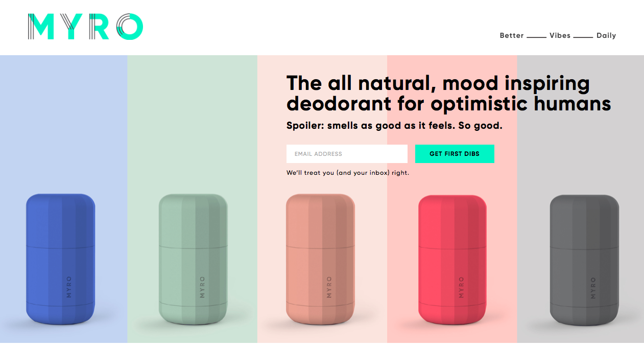Image resolution: width=644 pixels, height=346 pixels.
Task: Click the word Better in tagline
Action: pos(512,36)
